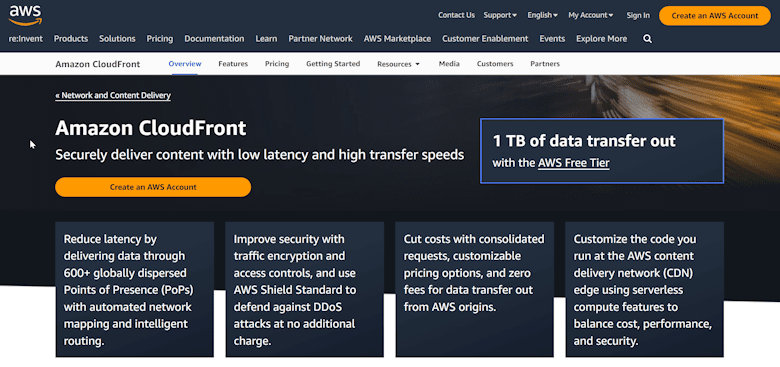
Task: Switch to the Getting Started tab
Action: click(x=333, y=64)
